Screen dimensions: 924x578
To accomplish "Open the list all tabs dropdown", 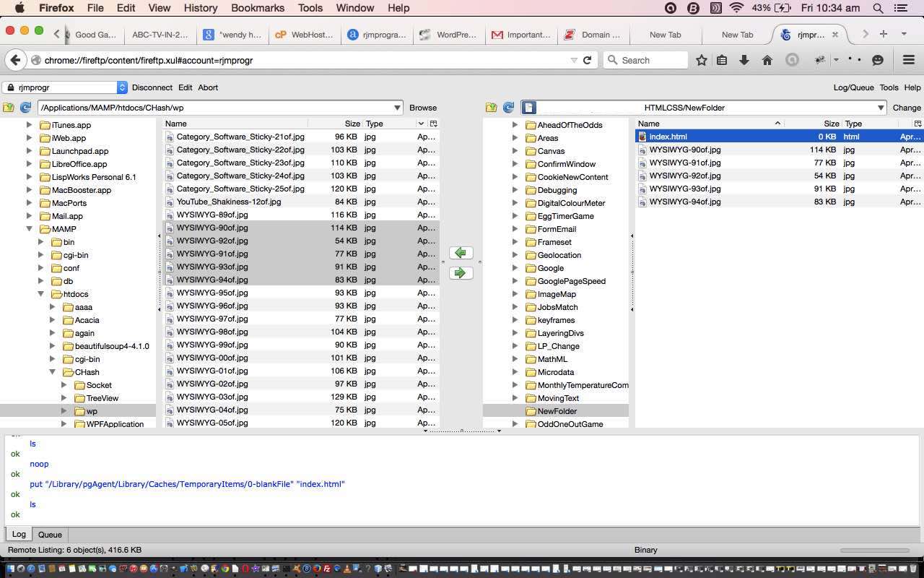I will [x=903, y=34].
